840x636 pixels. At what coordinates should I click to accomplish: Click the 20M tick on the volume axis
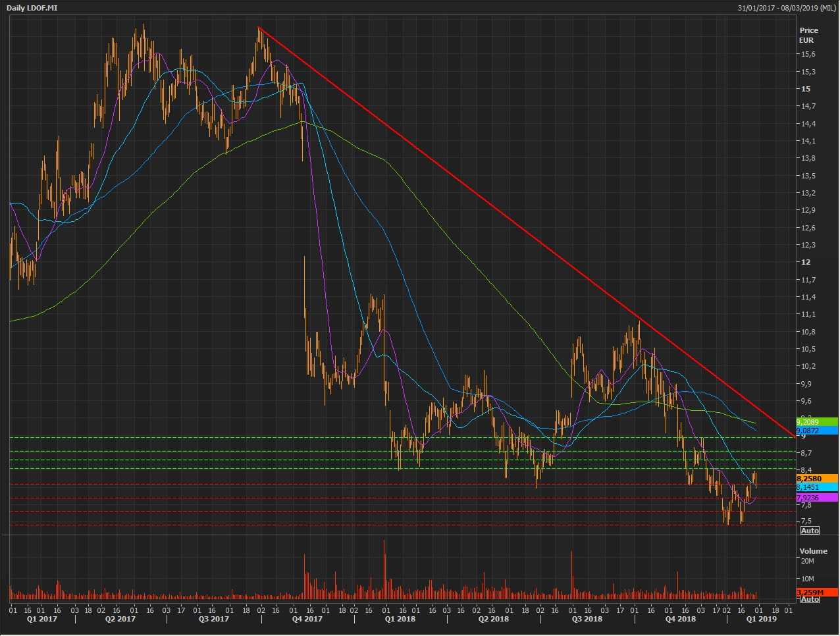click(808, 561)
